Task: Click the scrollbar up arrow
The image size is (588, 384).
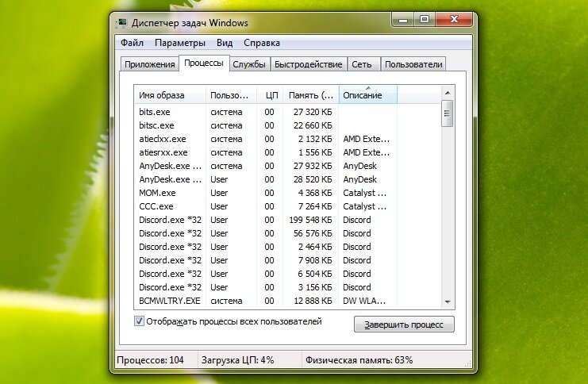Action: coord(447,93)
